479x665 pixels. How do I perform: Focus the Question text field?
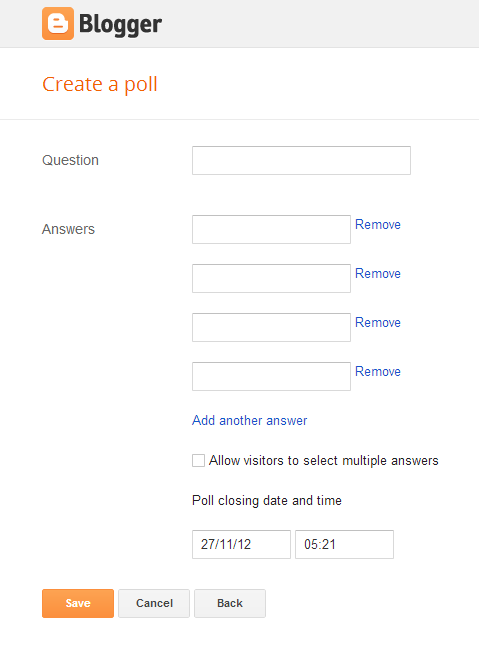click(x=301, y=160)
